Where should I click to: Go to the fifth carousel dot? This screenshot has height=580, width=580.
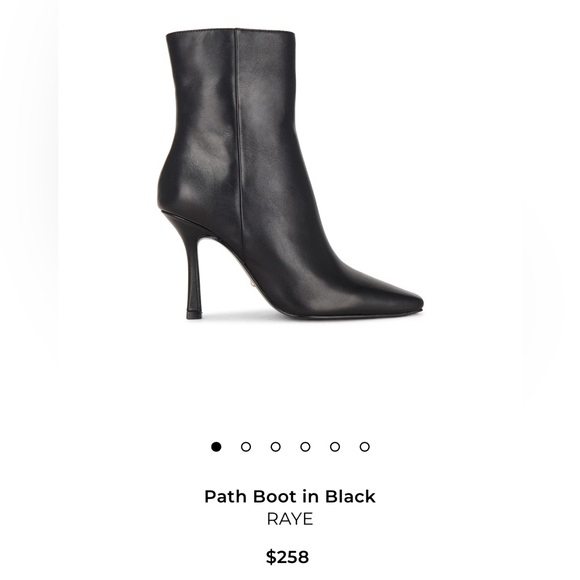335,447
